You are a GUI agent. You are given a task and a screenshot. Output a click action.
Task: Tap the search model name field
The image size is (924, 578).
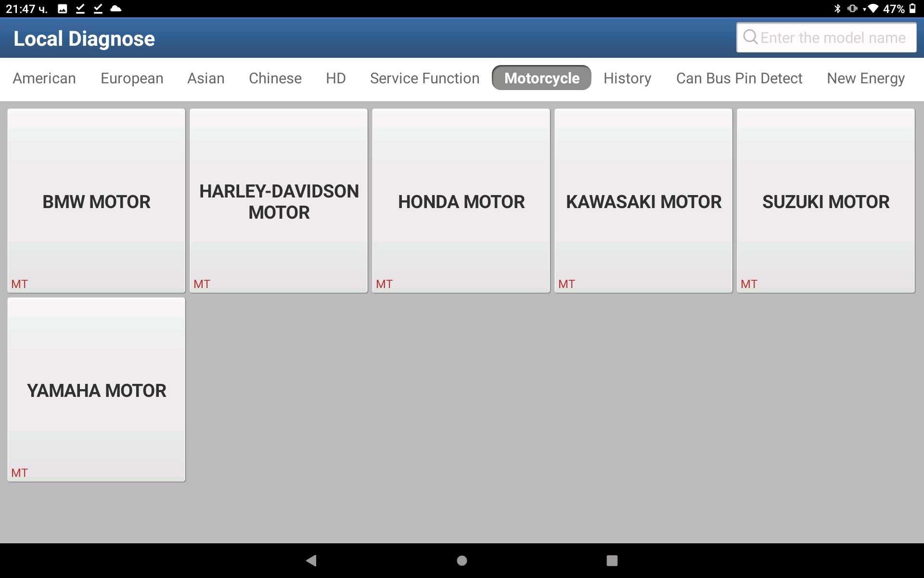pyautogui.click(x=828, y=37)
